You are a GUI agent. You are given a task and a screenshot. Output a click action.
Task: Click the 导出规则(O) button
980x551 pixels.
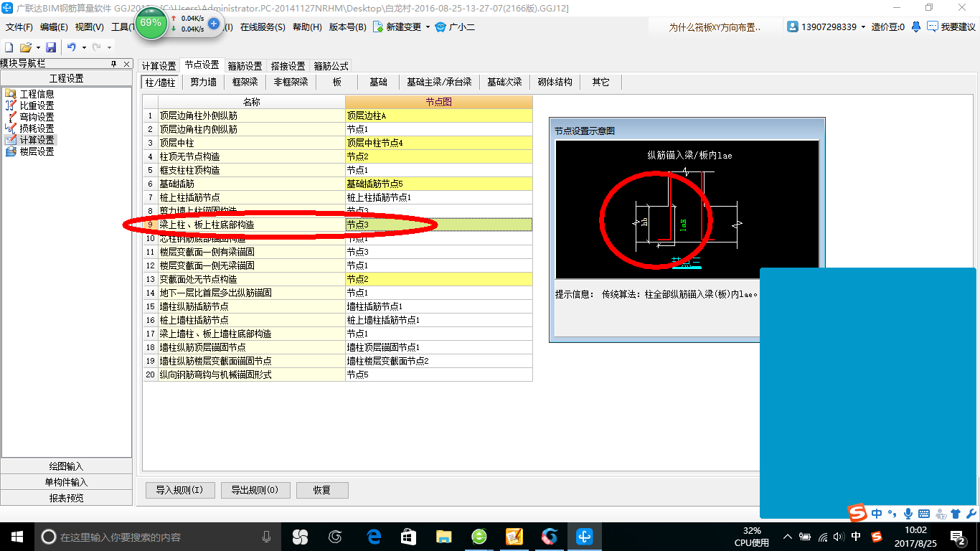pos(255,491)
